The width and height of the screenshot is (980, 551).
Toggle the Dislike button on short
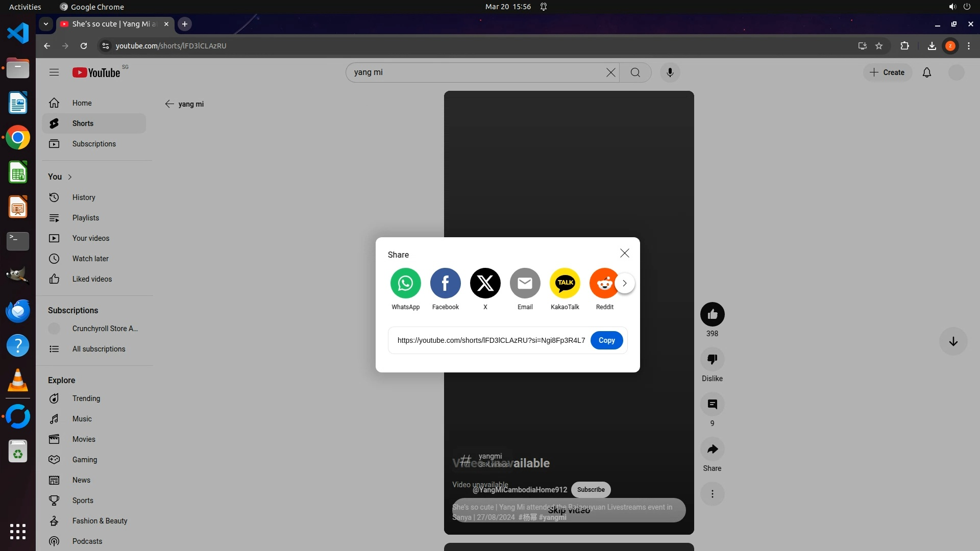[x=712, y=359]
